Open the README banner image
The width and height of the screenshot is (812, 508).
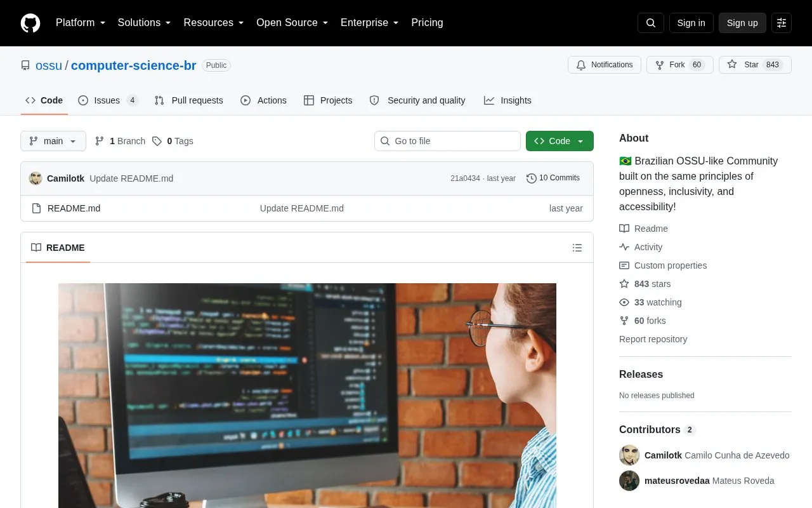(307, 395)
